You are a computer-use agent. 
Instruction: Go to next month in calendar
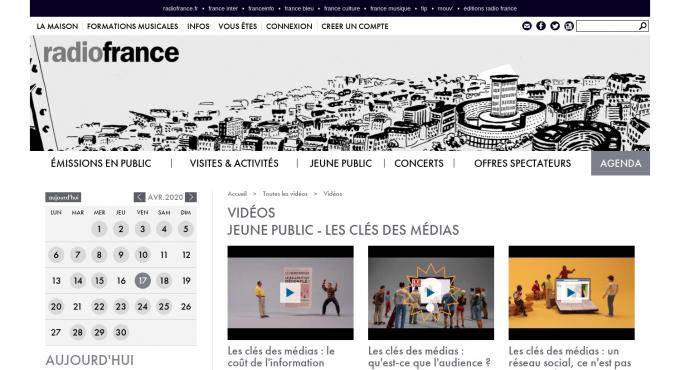[191, 197]
